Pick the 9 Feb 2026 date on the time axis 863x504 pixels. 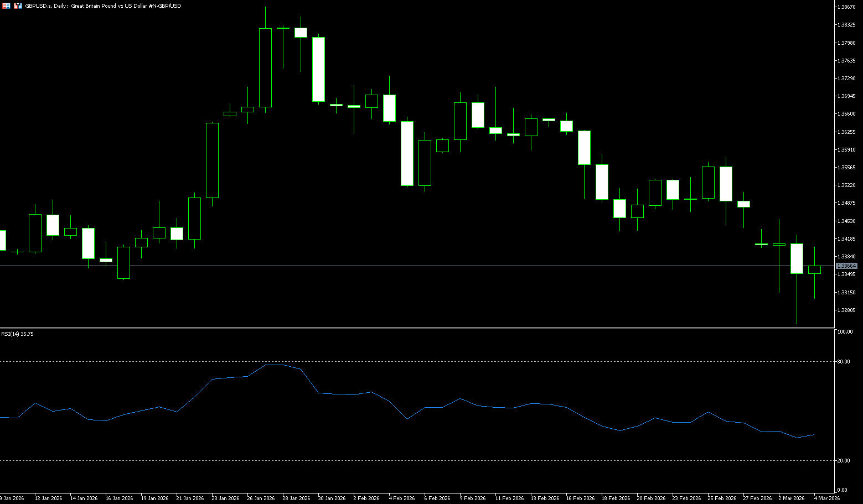coord(472,498)
